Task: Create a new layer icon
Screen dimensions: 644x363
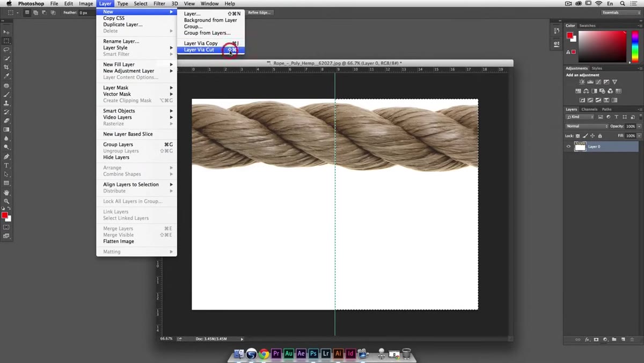Action: click(623, 339)
